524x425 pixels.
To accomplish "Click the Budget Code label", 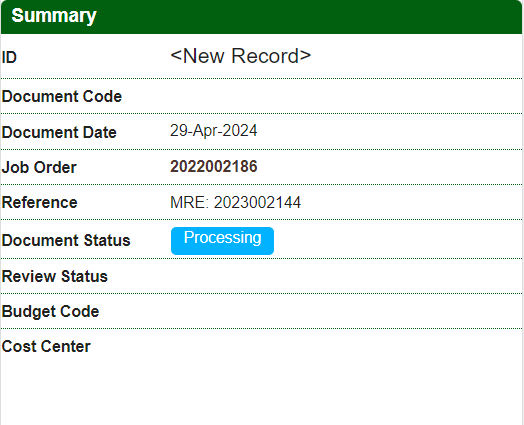I will click(50, 311).
